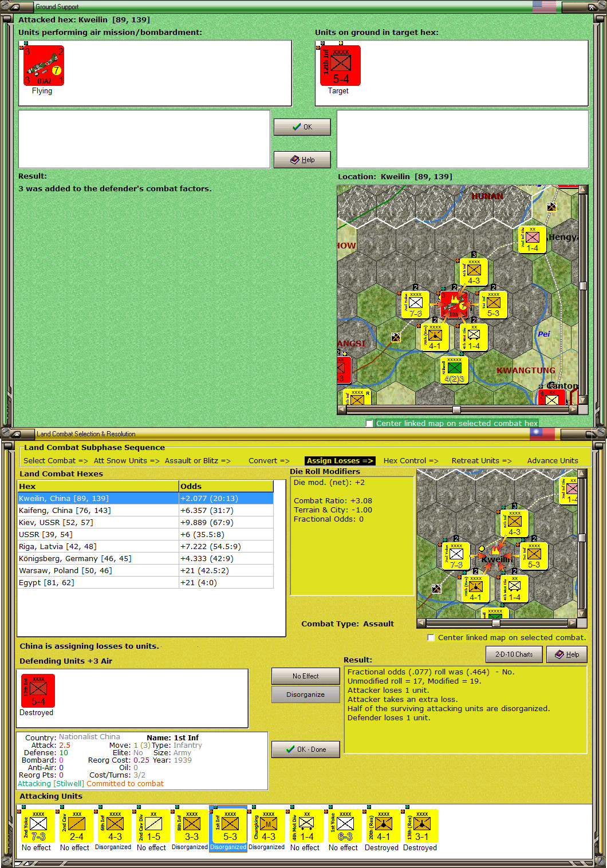Go to Convert subphase
This screenshot has width=607, height=868.
click(269, 460)
